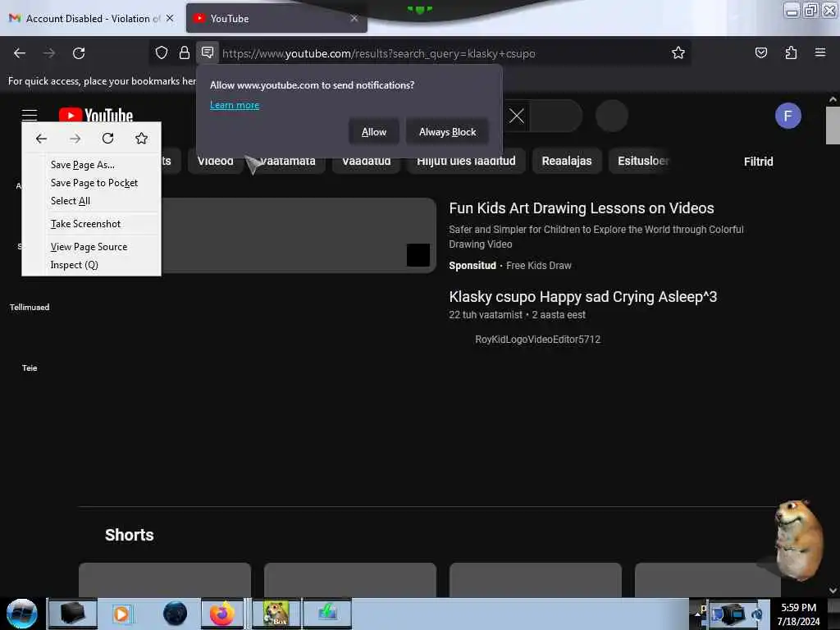Screen dimensions: 840x630
Task: Select the Videod filter chip
Action: pos(216,162)
